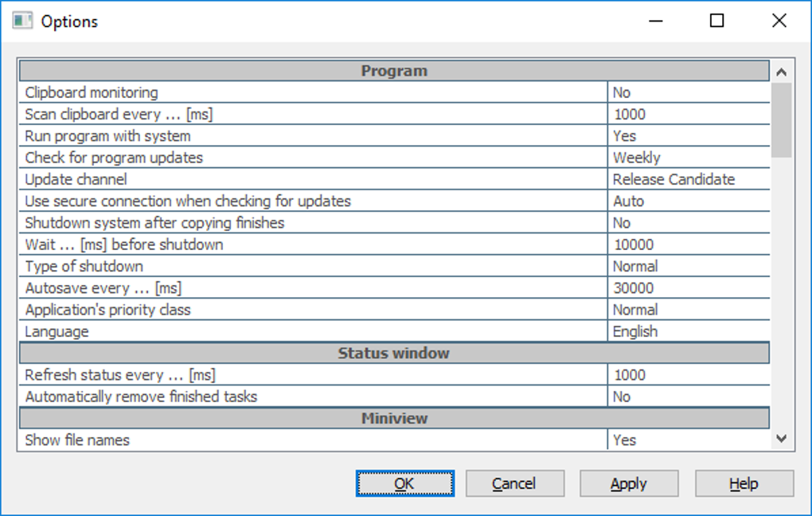The image size is (812, 516).
Task: Edit the Autosave interval of 30000 ms
Action: click(x=689, y=287)
